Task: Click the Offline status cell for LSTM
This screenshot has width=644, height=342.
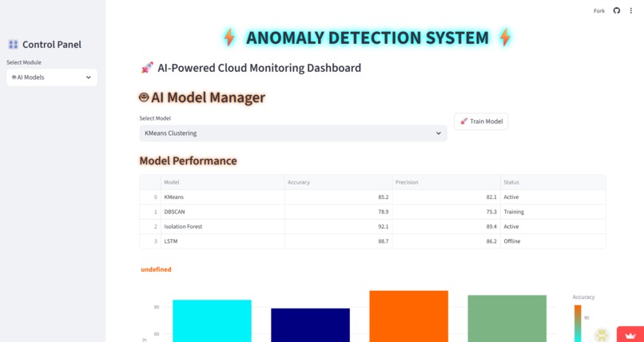Action: 553,241
